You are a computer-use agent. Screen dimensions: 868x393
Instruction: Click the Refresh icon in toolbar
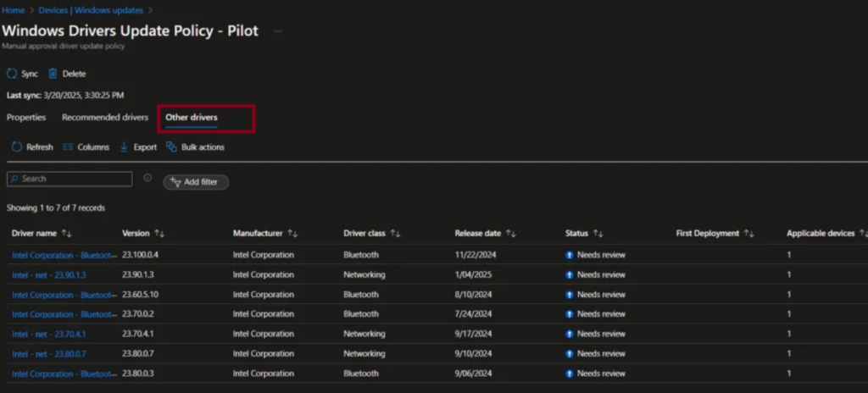(x=16, y=147)
